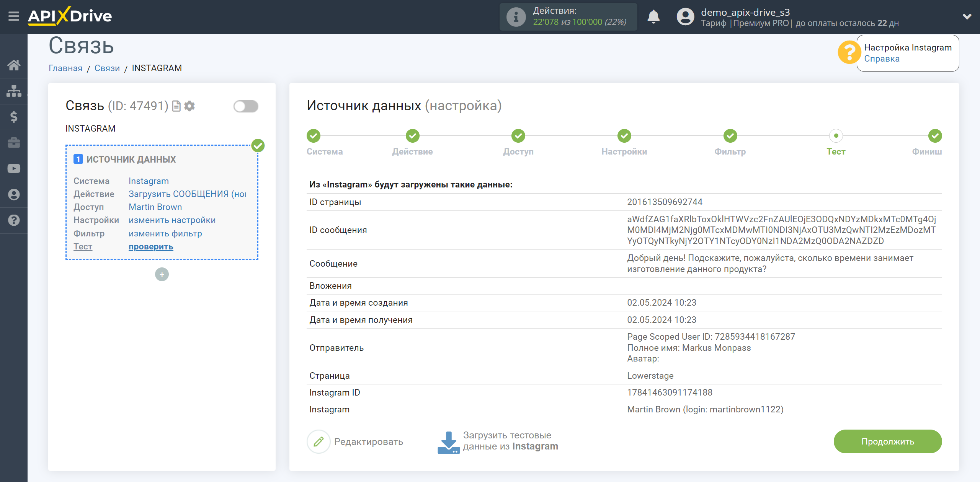Go to Действие step
This screenshot has height=482, width=980.
click(413, 136)
